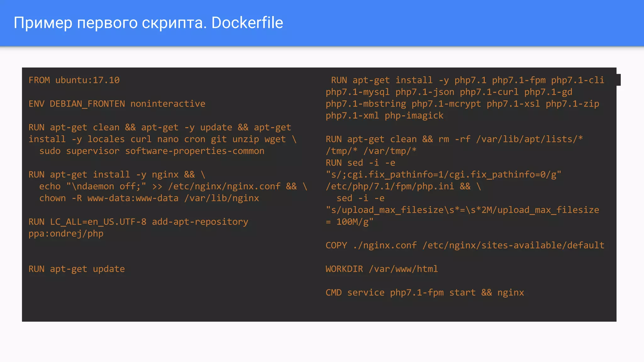Click the 'php7.1-mbstring php7.1-mcrypt' line

tap(463, 104)
